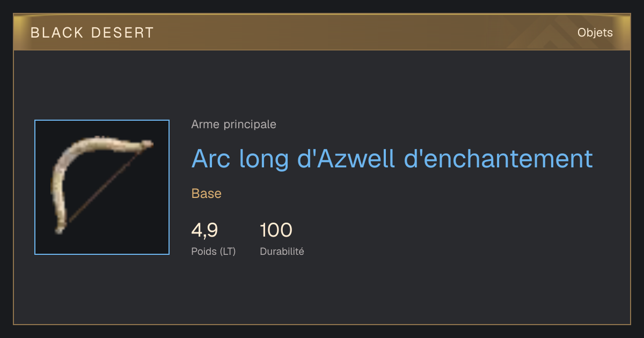
Task: Open the Objets link in header
Action: pos(595,33)
